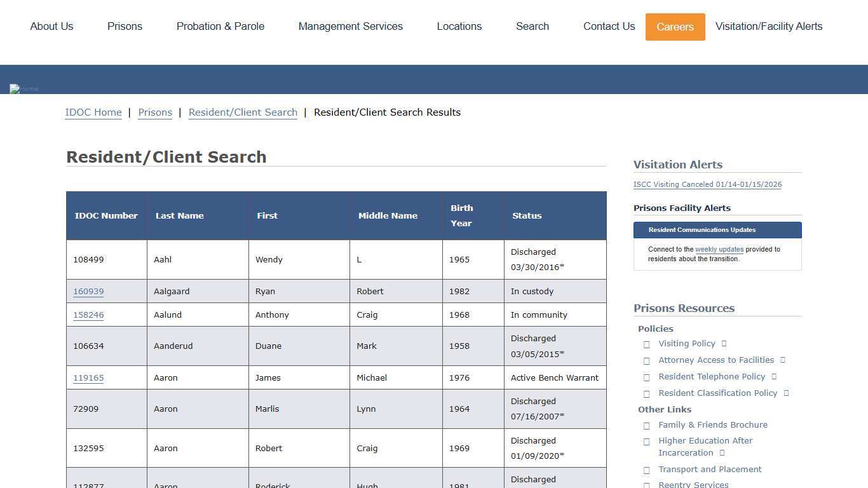Screen dimensions: 868x488
Task: Follow the weekly updates link
Action: coord(719,249)
